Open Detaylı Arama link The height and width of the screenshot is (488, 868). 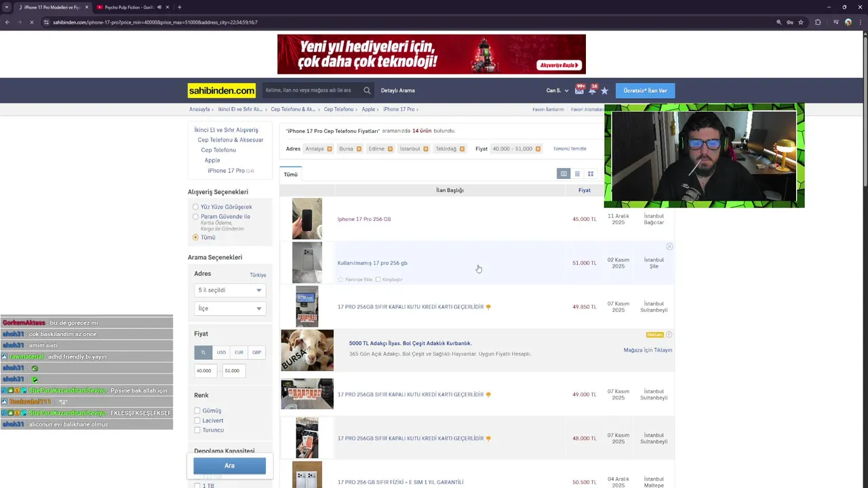[x=397, y=90]
